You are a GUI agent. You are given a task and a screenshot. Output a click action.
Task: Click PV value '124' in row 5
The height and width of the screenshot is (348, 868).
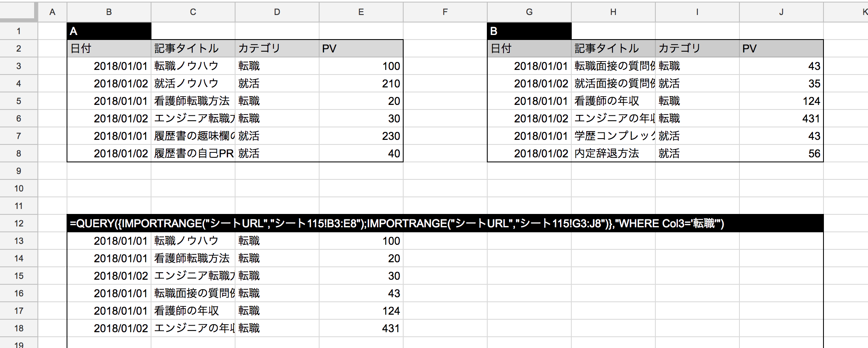(781, 101)
